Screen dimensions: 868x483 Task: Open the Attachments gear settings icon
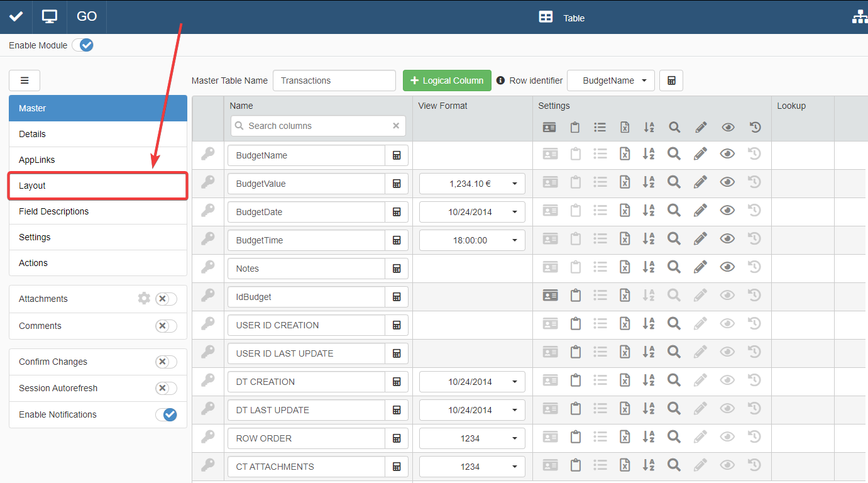tap(144, 299)
